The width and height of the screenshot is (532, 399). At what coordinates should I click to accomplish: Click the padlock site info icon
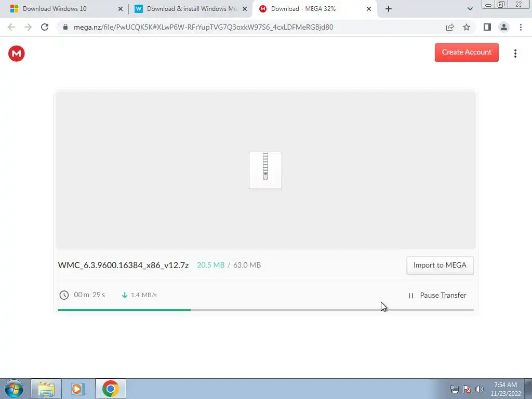pyautogui.click(x=65, y=27)
